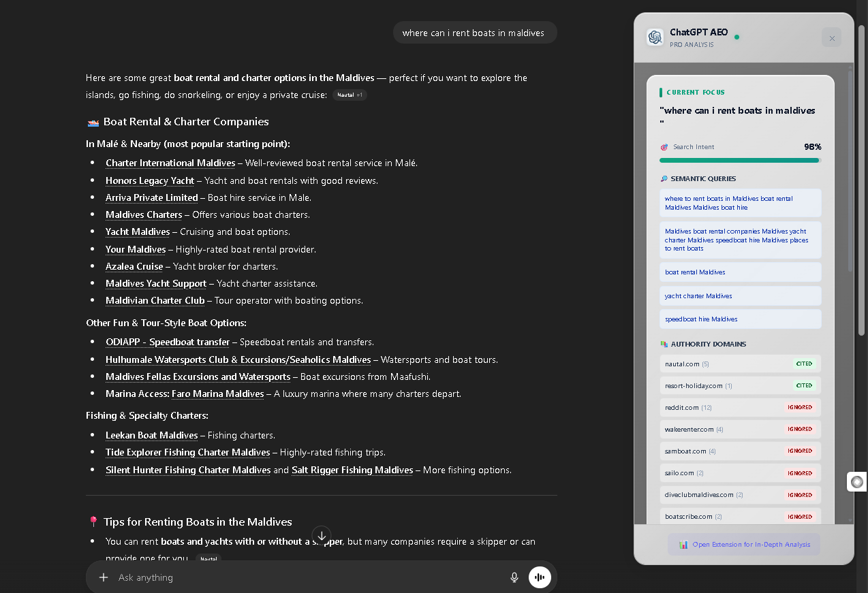
Task: Click the AEO panel scrollbar
Action: [x=850, y=170]
